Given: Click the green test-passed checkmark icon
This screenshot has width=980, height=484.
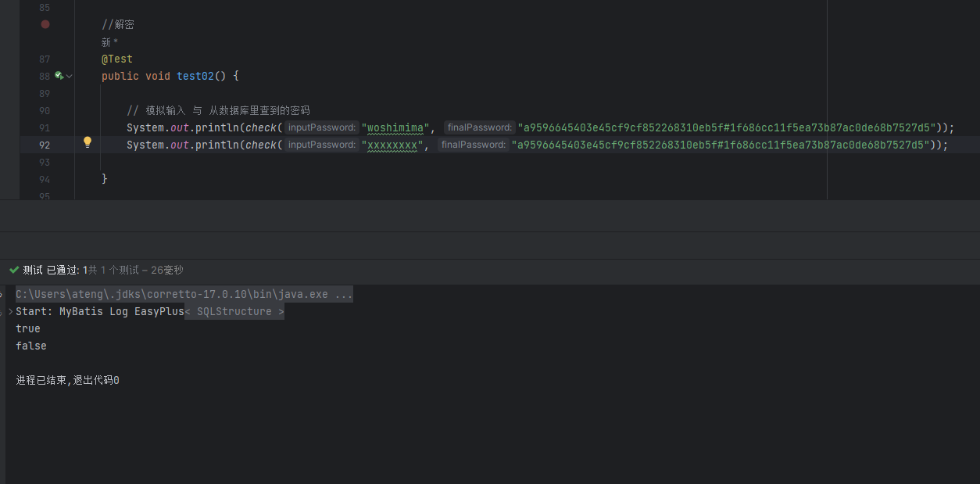Looking at the screenshot, I should coord(14,270).
